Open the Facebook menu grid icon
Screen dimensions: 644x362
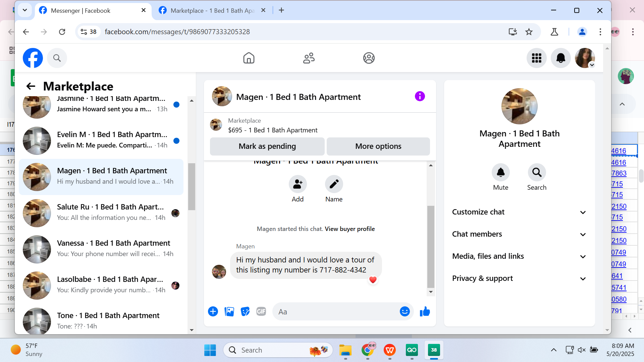click(536, 58)
